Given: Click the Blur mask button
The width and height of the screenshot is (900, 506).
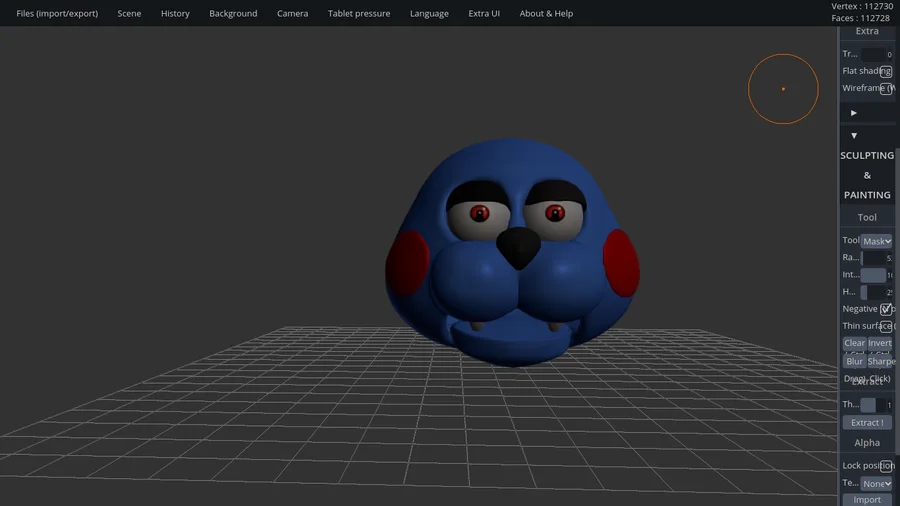Looking at the screenshot, I should coord(854,361).
